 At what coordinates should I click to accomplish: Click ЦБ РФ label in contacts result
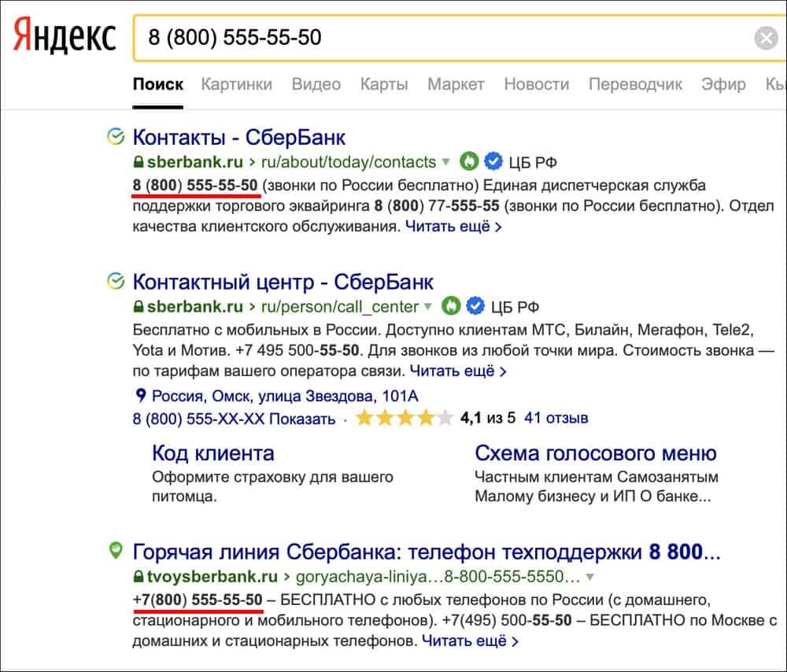(x=533, y=163)
